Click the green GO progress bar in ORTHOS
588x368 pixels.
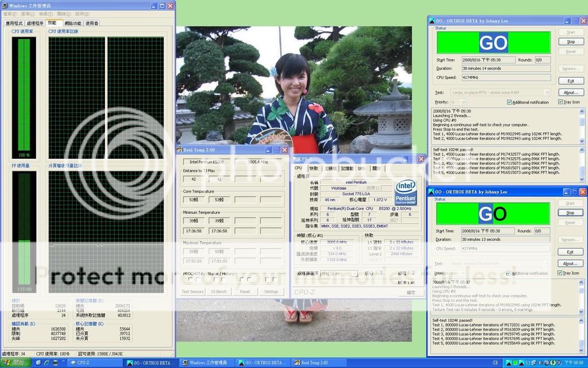[x=494, y=43]
